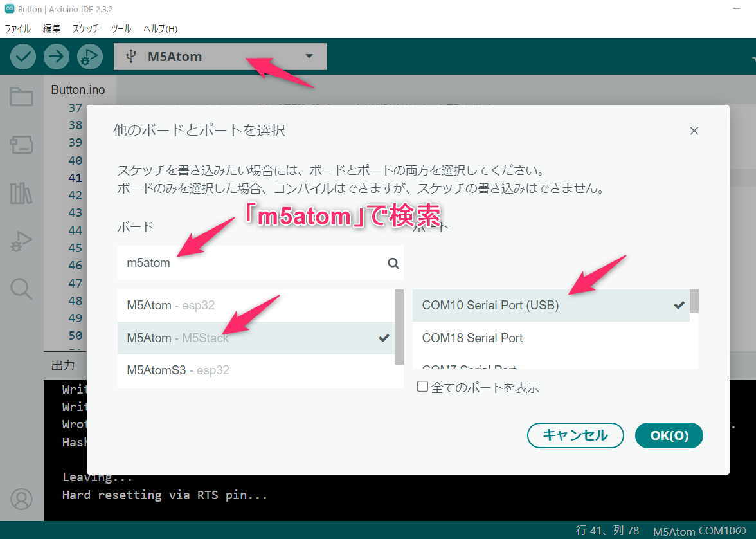Click the 'Leaving...' output line
The height and width of the screenshot is (539, 756).
click(x=98, y=477)
